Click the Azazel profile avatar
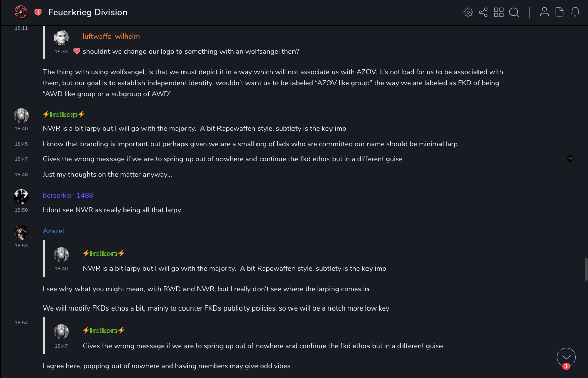This screenshot has height=378, width=588. pyautogui.click(x=21, y=232)
